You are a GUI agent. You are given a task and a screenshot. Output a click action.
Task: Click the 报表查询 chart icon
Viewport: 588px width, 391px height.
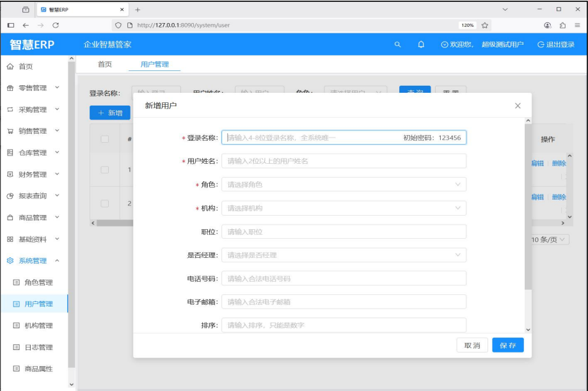coord(10,196)
